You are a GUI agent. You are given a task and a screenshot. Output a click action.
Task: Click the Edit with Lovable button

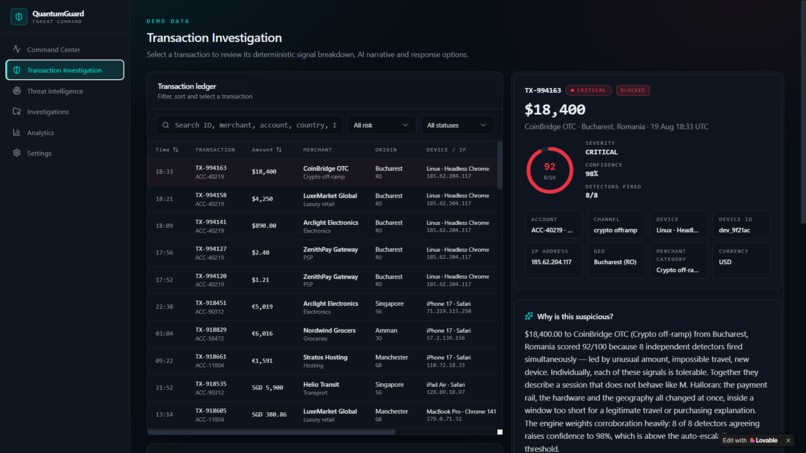(x=750, y=440)
